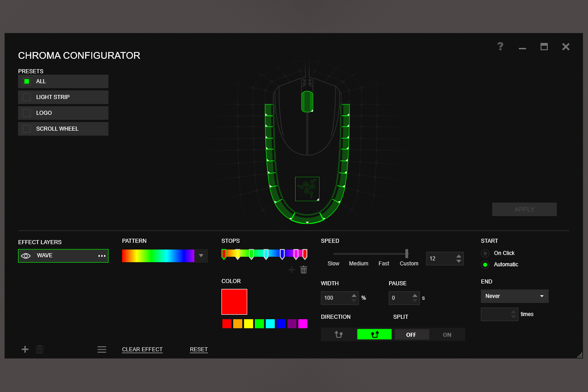Select the Razer logo zone on mouse
588x392 pixels.
click(307, 189)
